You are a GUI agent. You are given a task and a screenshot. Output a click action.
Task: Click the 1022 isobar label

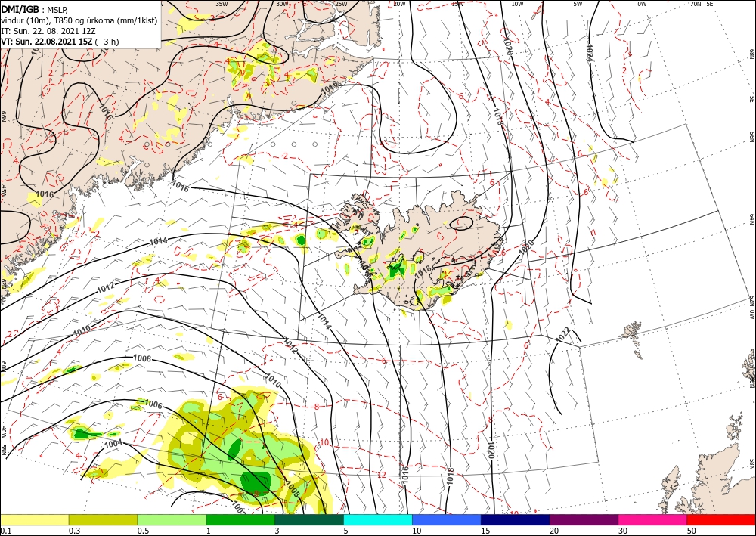(562, 335)
